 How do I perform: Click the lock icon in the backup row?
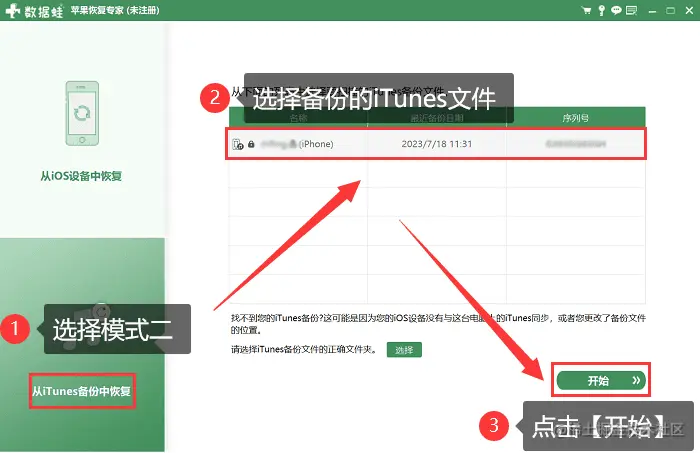pyautogui.click(x=251, y=144)
